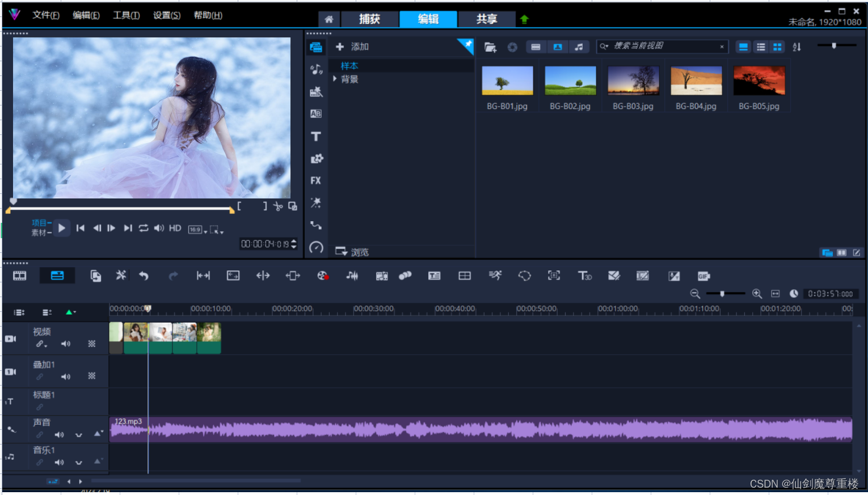Play the project preview
The height and width of the screenshot is (495, 868).
tap(62, 228)
